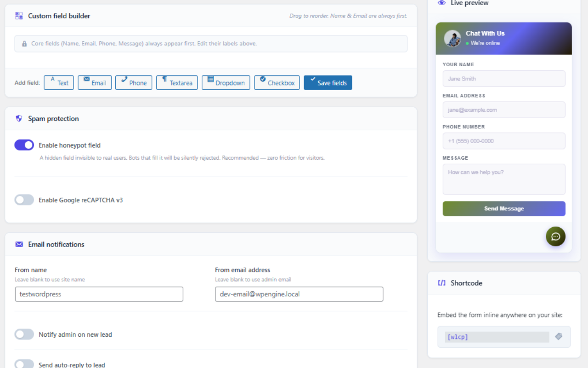Click the lock icon in core fields notice
Viewport: 588px width, 368px height.
tap(24, 44)
